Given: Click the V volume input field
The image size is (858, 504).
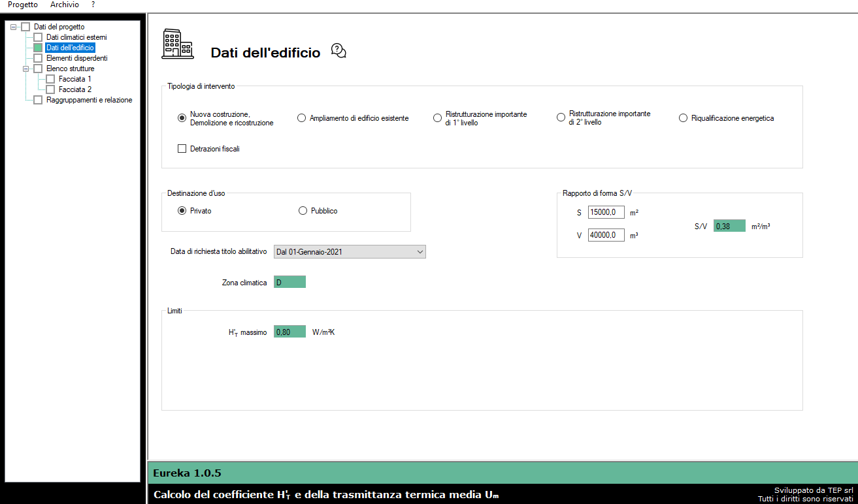Looking at the screenshot, I should click(606, 235).
